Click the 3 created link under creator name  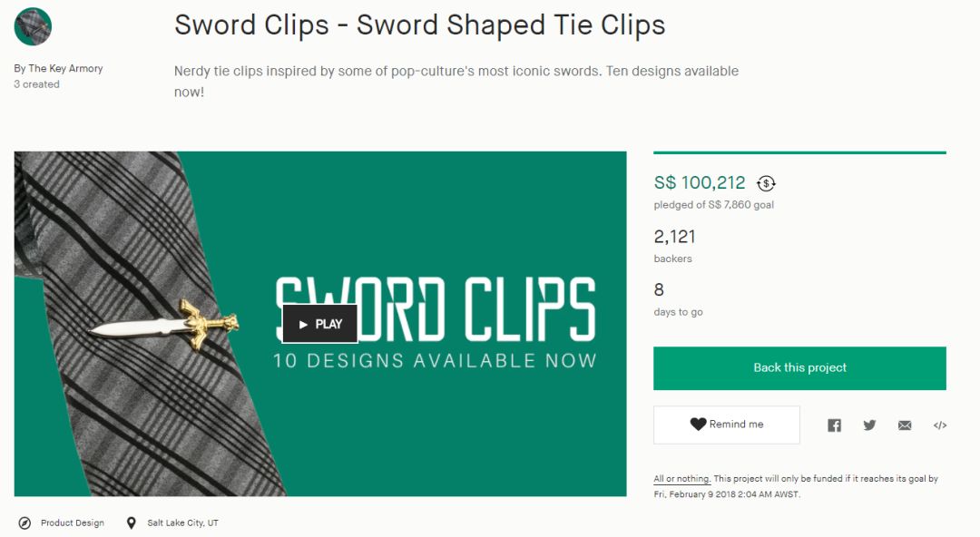[x=37, y=84]
